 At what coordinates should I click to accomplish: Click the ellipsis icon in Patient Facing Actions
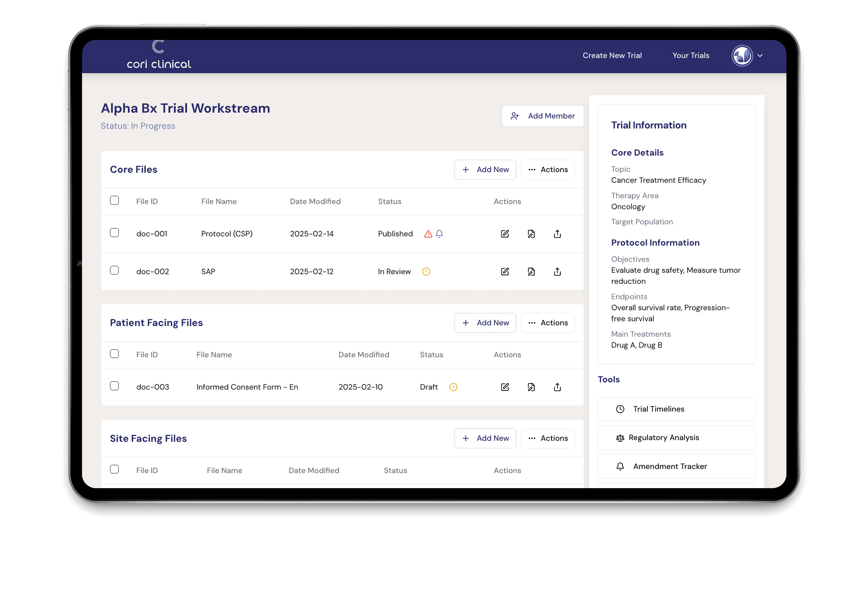[532, 323]
